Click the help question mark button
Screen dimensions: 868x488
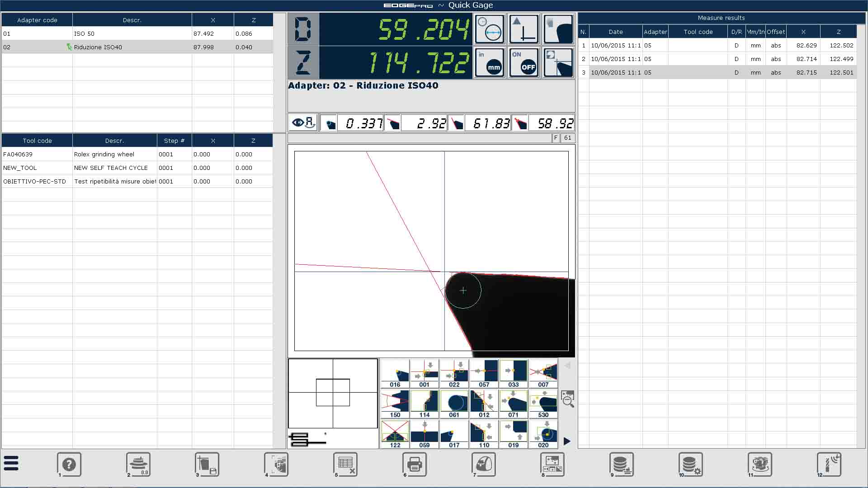[69, 465]
